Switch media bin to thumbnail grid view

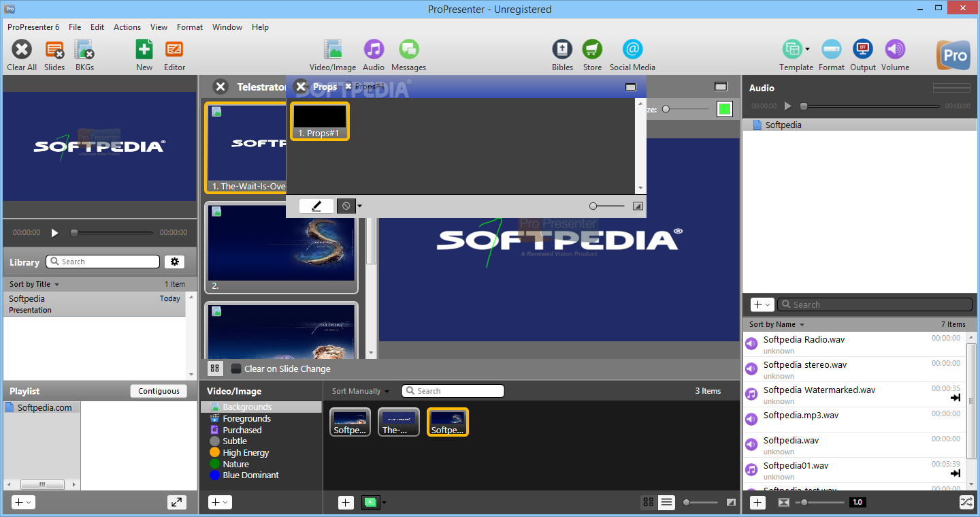click(649, 502)
